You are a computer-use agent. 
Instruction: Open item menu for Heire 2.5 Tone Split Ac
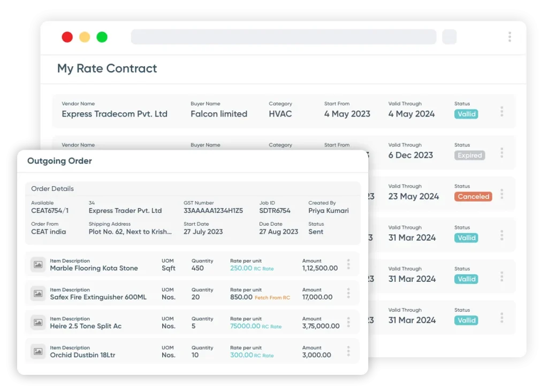click(x=348, y=322)
